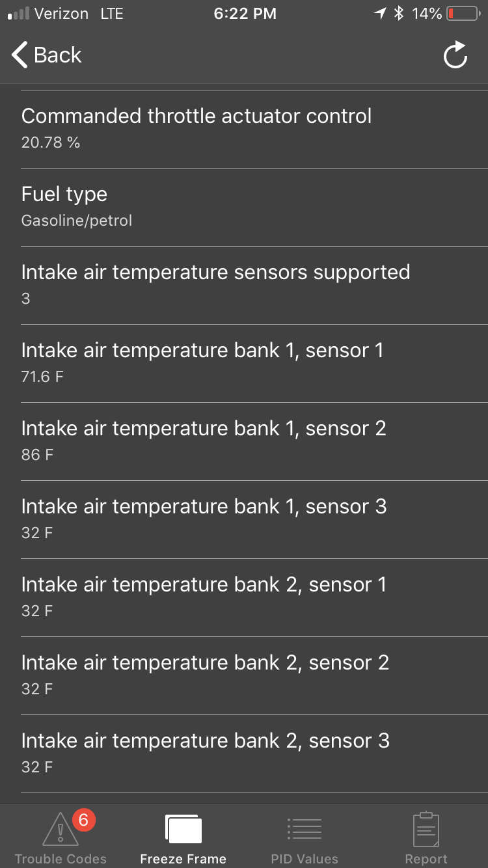Tap Intake air temperature sensors supported row

click(244, 284)
